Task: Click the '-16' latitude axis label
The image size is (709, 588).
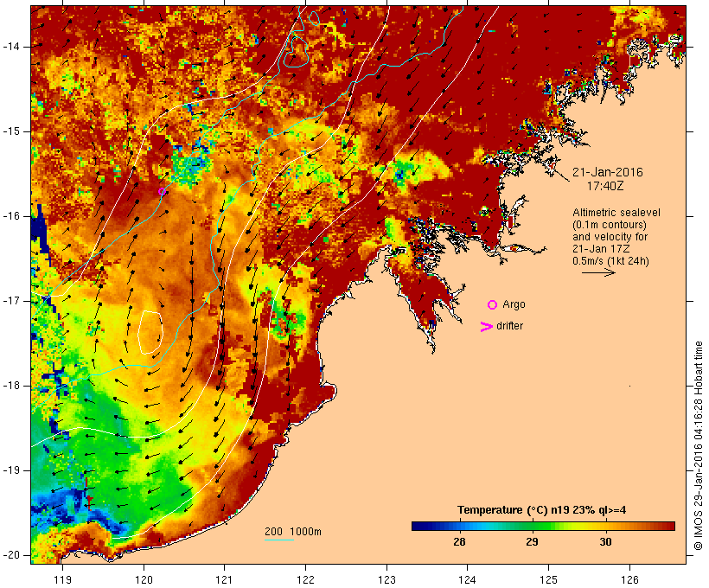Action: pyautogui.click(x=11, y=216)
